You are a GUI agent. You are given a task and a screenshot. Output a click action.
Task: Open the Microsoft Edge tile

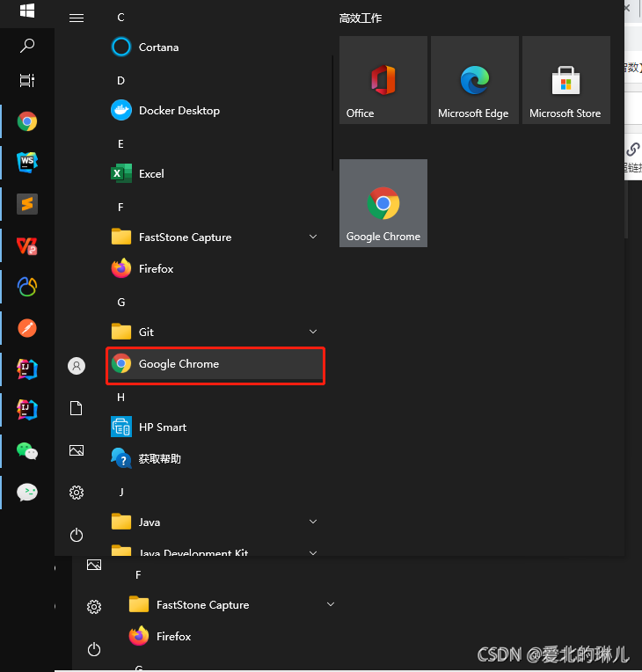tap(475, 80)
